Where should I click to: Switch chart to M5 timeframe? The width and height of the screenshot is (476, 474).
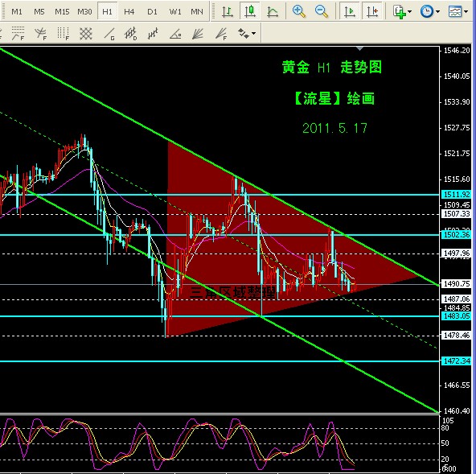coord(39,12)
